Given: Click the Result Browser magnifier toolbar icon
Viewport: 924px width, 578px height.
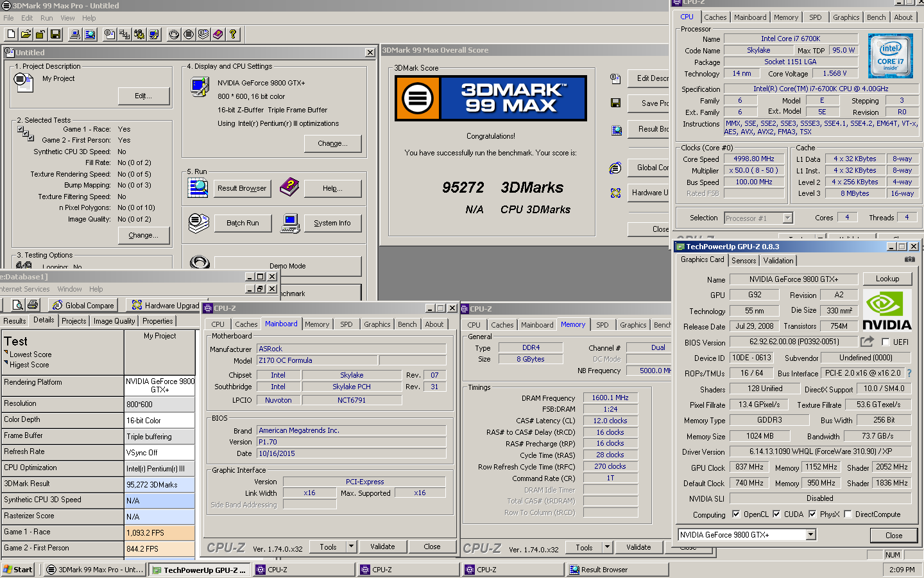Looking at the screenshot, I should tap(90, 34).
